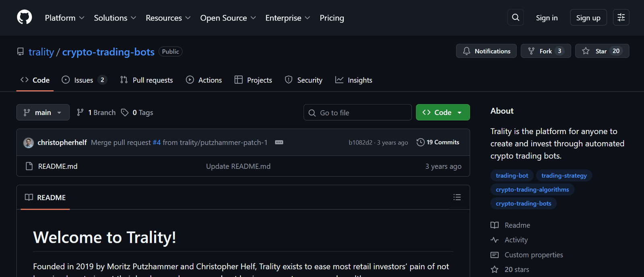Click the trading-bot topic tag
This screenshot has width=644, height=277.
[x=512, y=176]
